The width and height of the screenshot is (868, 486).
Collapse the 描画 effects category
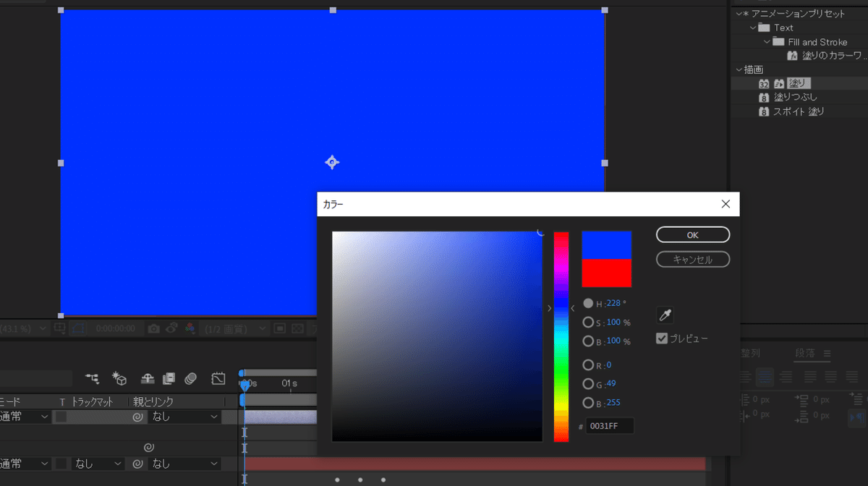tap(739, 69)
